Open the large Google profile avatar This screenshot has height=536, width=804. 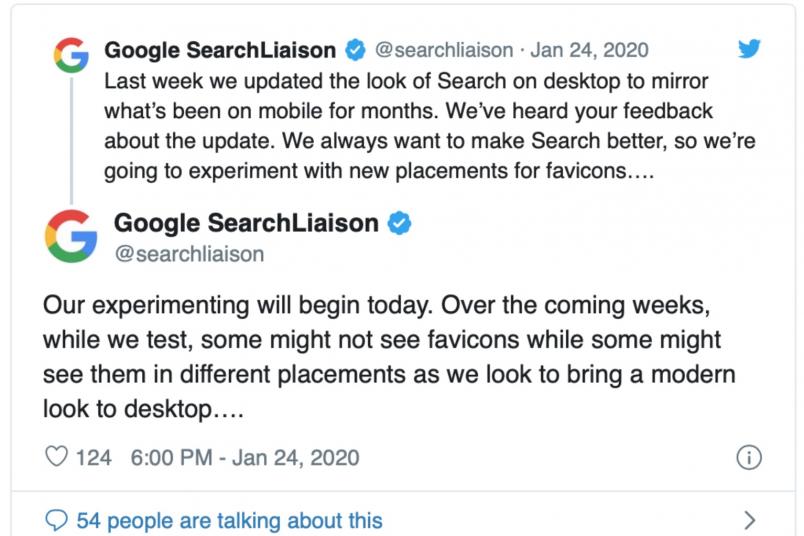click(x=71, y=236)
